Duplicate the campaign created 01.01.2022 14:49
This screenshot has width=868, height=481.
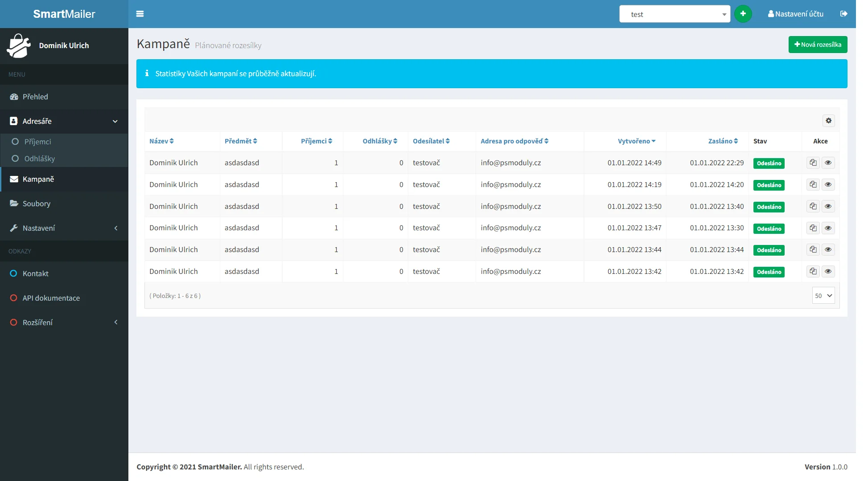(813, 163)
